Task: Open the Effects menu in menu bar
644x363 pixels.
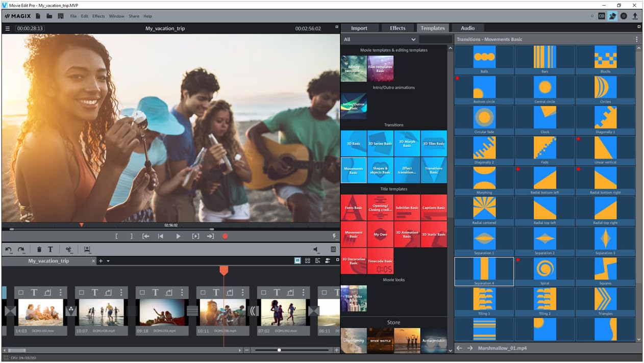Action: coord(98,16)
